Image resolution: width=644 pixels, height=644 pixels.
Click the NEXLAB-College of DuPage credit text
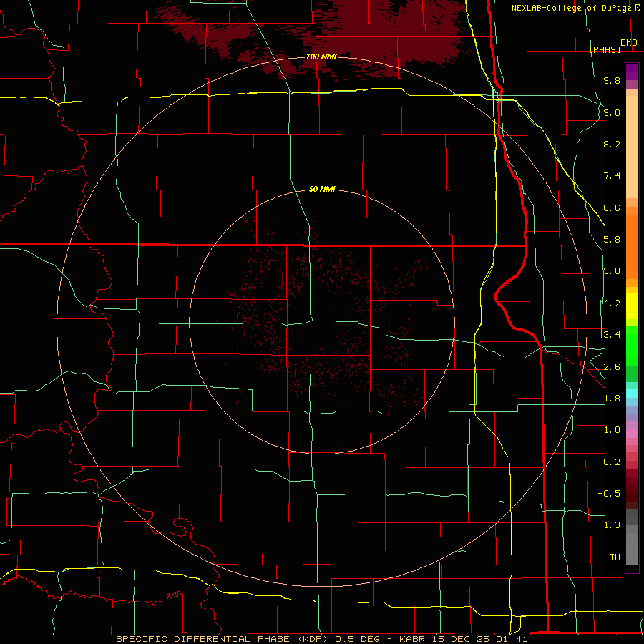(571, 8)
